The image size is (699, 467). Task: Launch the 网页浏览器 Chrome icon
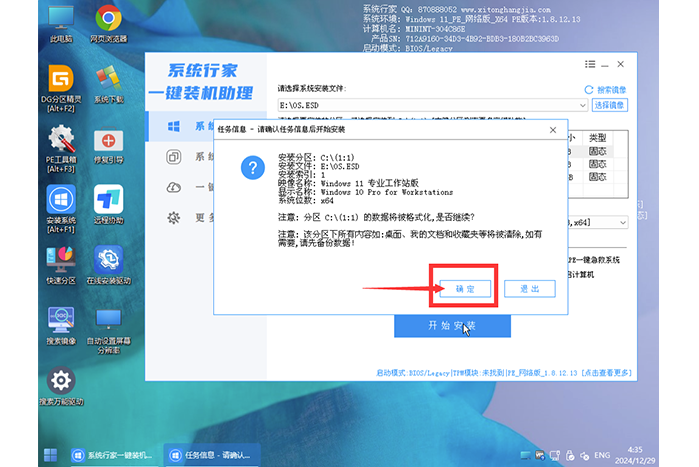pyautogui.click(x=108, y=24)
